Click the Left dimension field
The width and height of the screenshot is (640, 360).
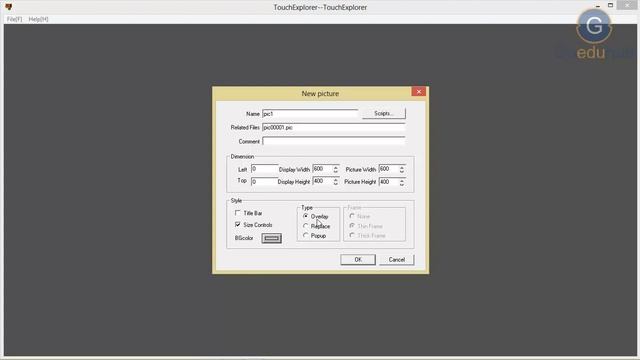pos(264,169)
